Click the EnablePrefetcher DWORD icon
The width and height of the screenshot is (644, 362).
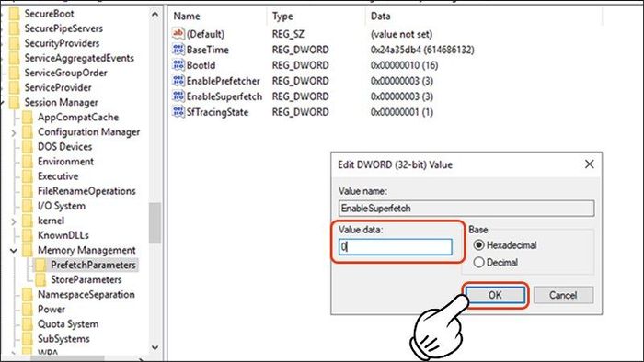[x=178, y=80]
